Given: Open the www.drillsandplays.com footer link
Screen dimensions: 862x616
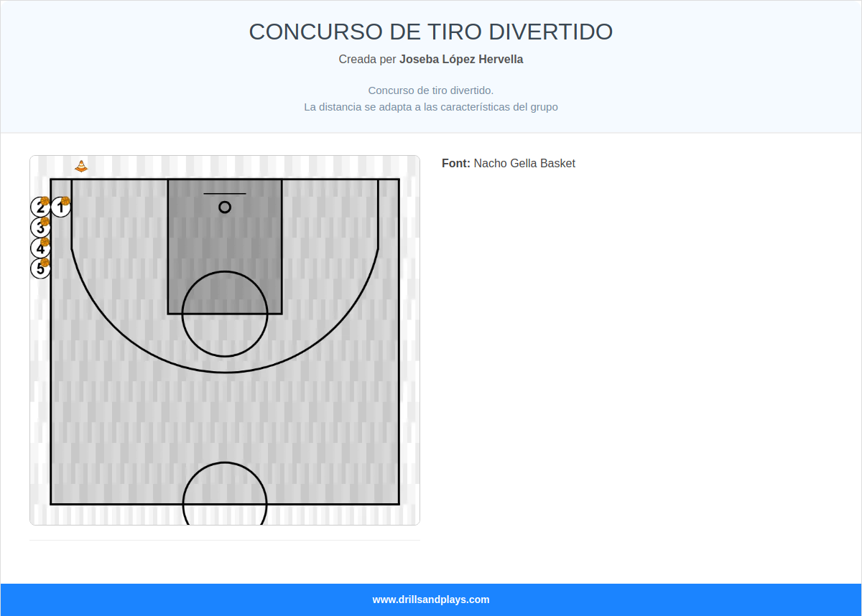Looking at the screenshot, I should pos(431,599).
